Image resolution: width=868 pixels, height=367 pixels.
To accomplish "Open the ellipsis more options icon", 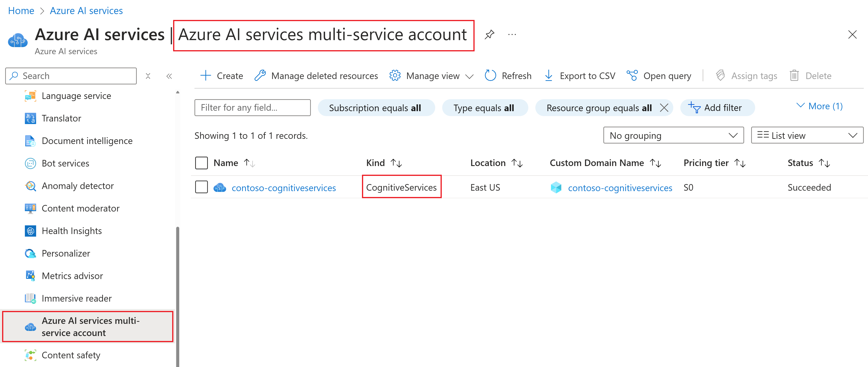I will click(512, 34).
